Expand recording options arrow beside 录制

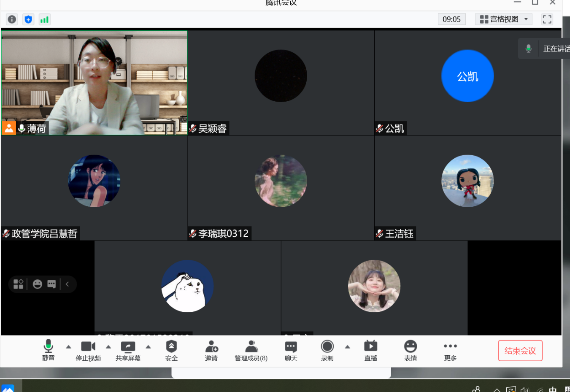tap(347, 347)
